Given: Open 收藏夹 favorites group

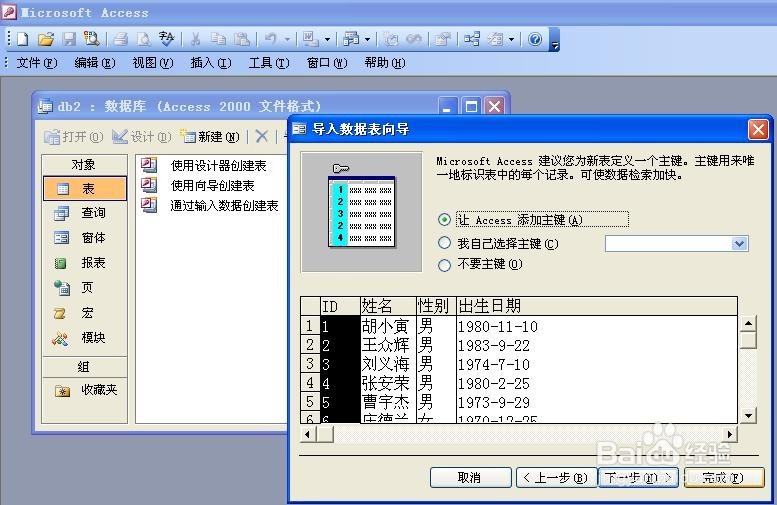Looking at the screenshot, I should pyautogui.click(x=85, y=391).
